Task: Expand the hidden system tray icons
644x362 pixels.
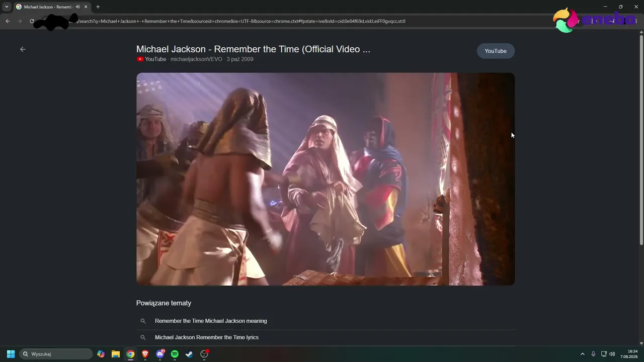Action: point(583,354)
